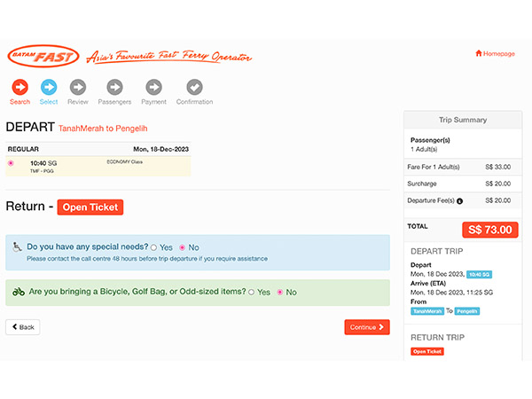
Task: Click the Batam Fast logo
Action: [43, 57]
